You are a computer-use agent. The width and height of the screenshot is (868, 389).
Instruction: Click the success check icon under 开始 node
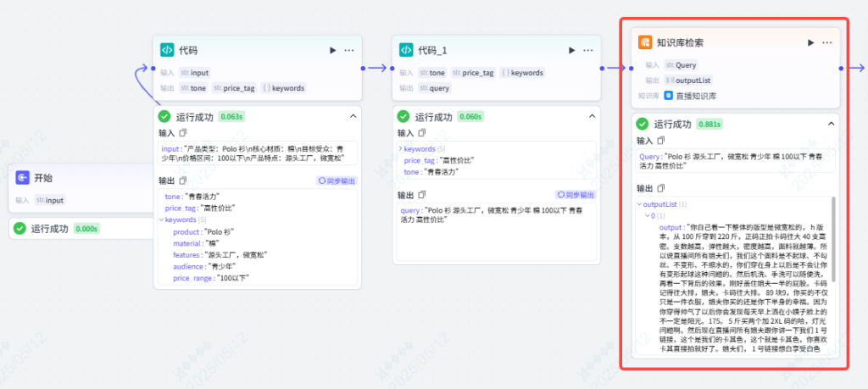(20, 229)
